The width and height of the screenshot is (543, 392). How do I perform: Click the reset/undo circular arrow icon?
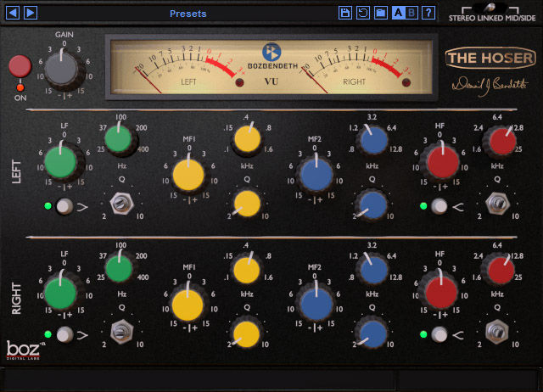[x=362, y=13]
